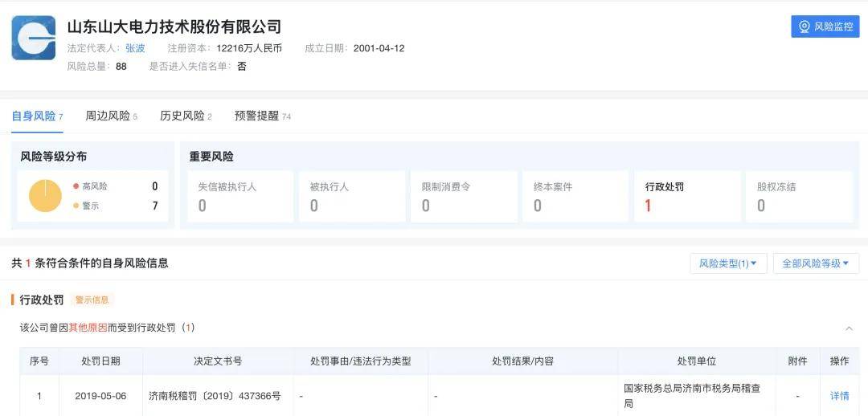Screen dimensions: 868x416
Task: Click the company logo icon
Action: tap(33, 38)
